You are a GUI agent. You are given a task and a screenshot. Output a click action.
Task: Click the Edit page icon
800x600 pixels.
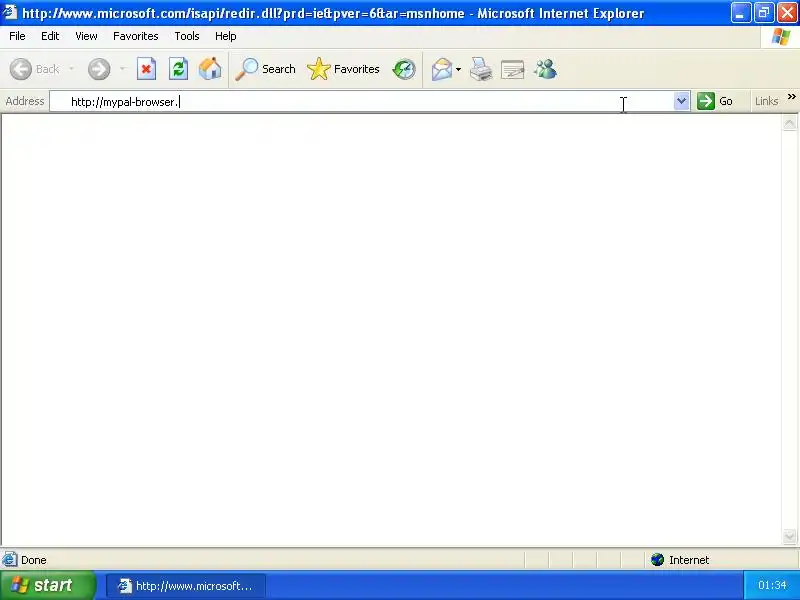[x=513, y=69]
